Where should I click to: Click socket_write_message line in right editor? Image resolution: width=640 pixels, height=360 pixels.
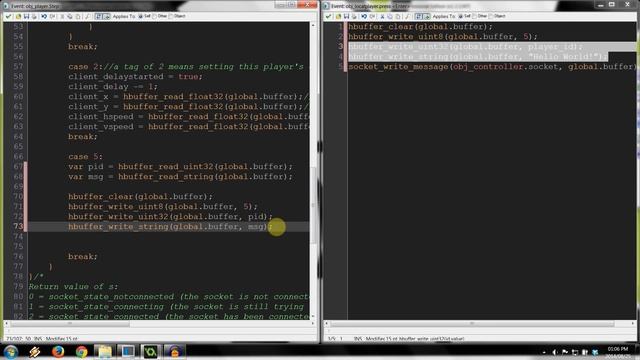pyautogui.click(x=492, y=67)
